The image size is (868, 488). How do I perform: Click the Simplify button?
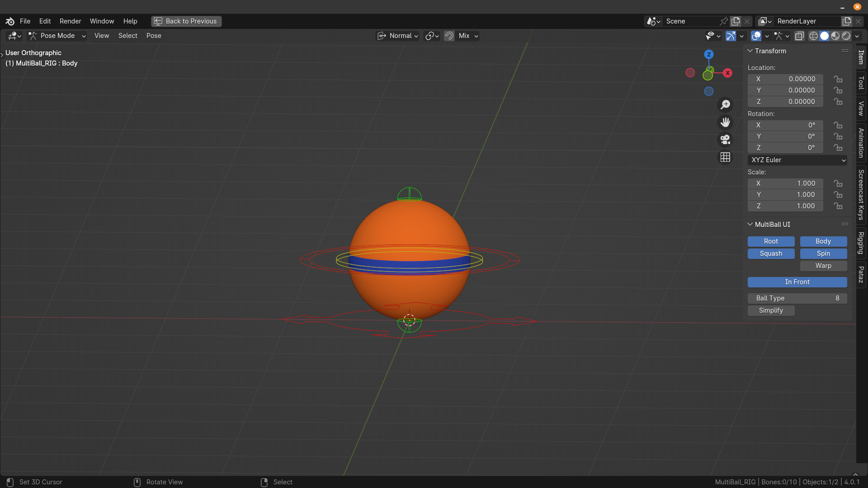click(770, 310)
